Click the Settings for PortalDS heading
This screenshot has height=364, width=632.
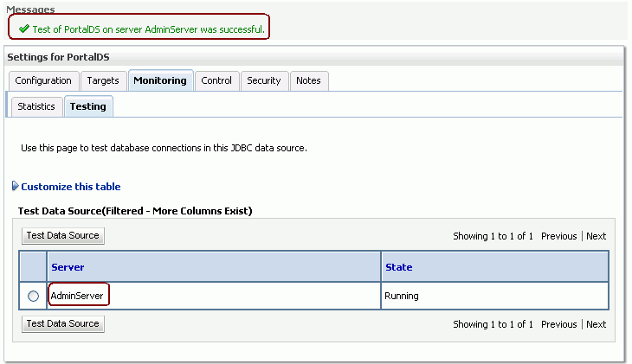pos(59,57)
